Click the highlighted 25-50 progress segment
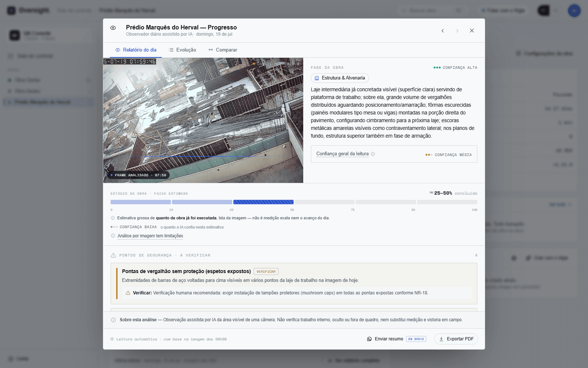The image size is (588, 368). point(263,202)
